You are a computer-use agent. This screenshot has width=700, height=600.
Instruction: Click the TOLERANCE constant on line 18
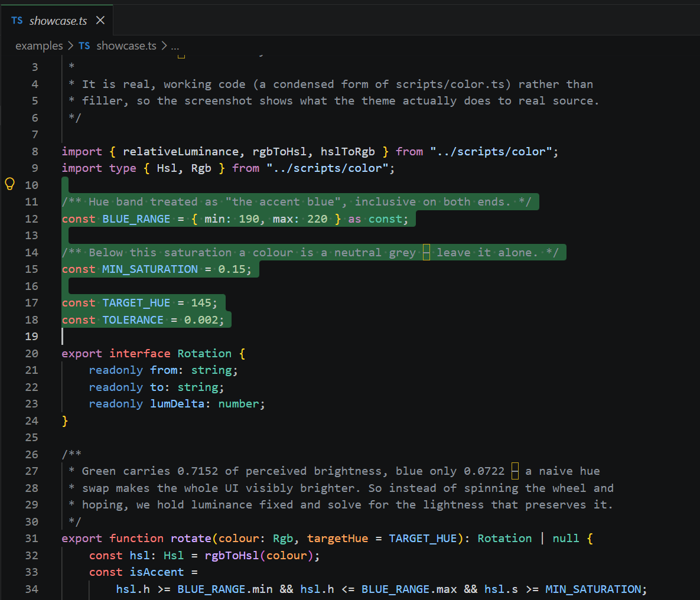132,320
